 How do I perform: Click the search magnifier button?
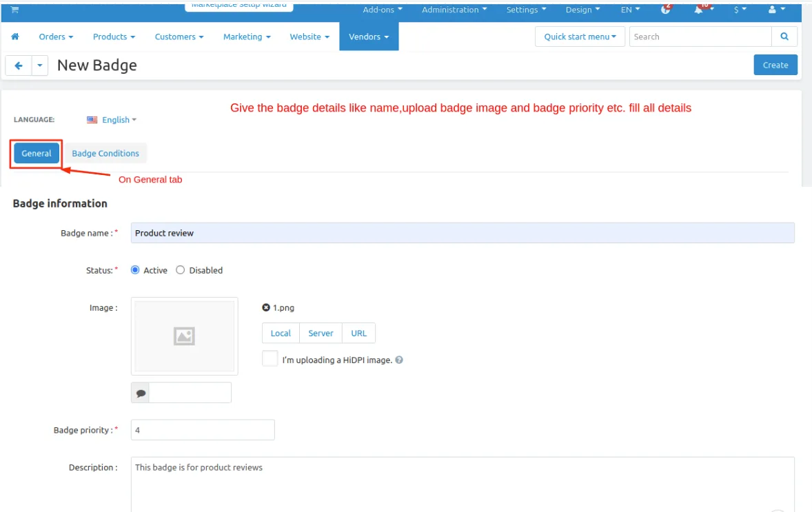(x=784, y=37)
